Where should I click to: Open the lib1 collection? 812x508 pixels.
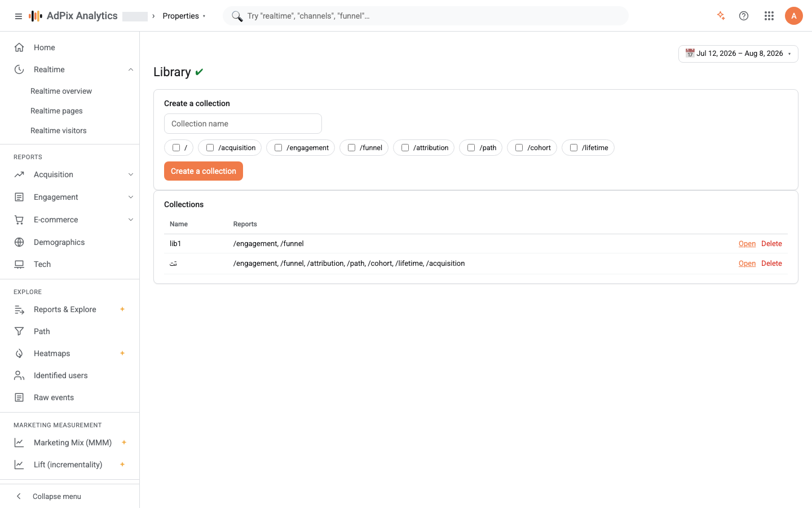[x=747, y=244]
